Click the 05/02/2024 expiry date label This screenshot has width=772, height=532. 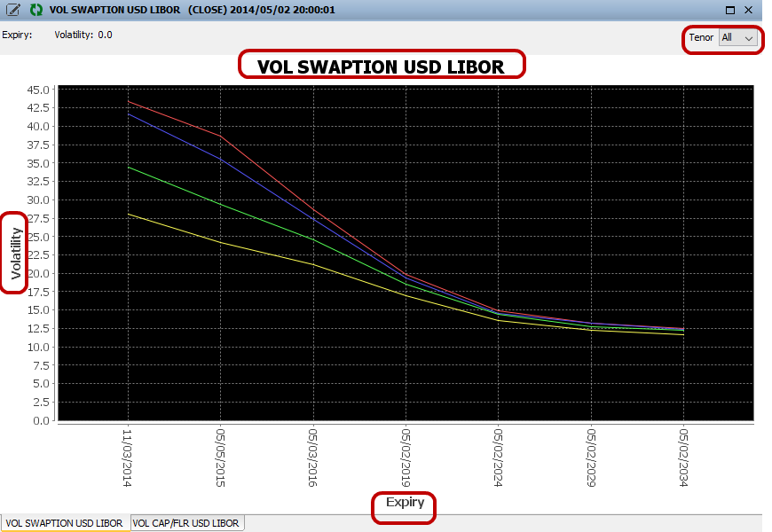[499, 458]
